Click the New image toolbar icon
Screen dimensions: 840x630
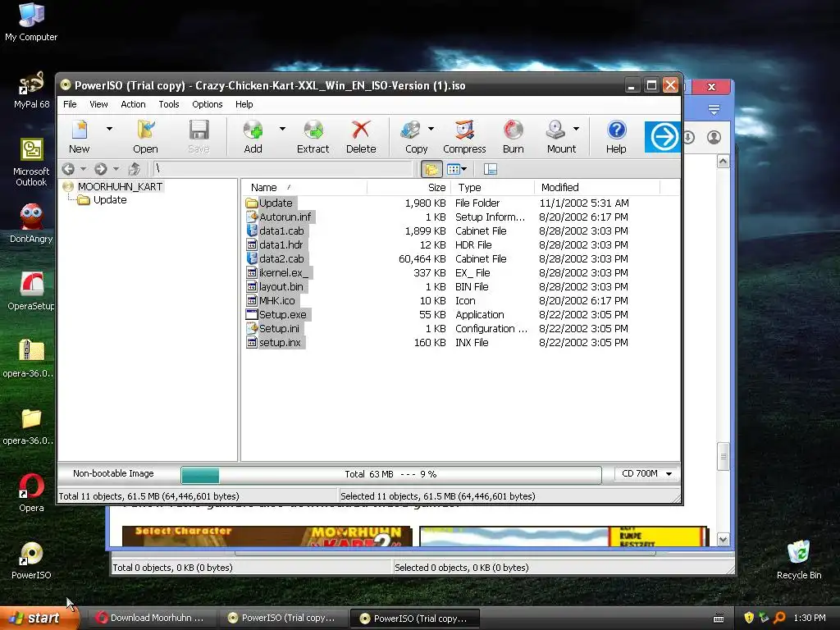coord(80,136)
